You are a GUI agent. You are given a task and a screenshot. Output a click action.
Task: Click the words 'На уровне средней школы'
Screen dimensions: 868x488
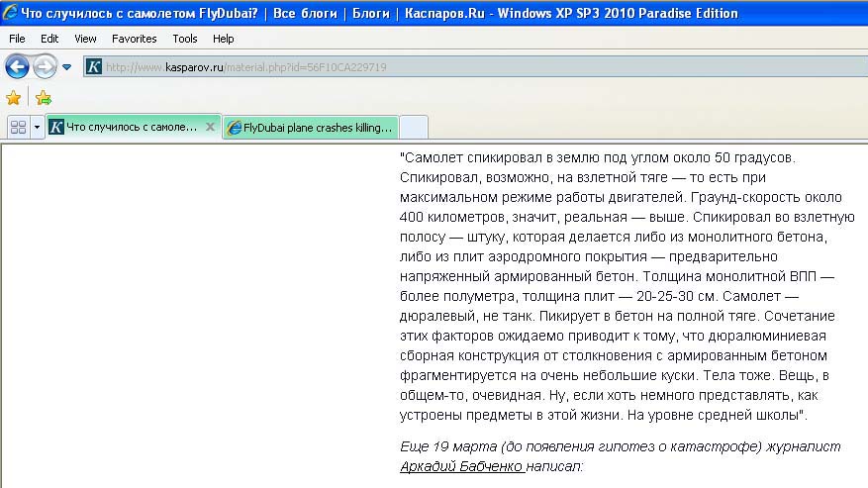714,415
